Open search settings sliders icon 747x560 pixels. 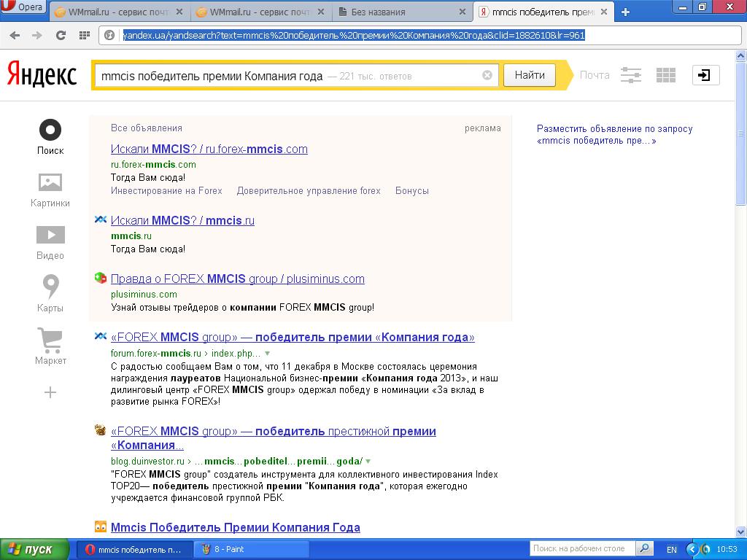(x=631, y=75)
